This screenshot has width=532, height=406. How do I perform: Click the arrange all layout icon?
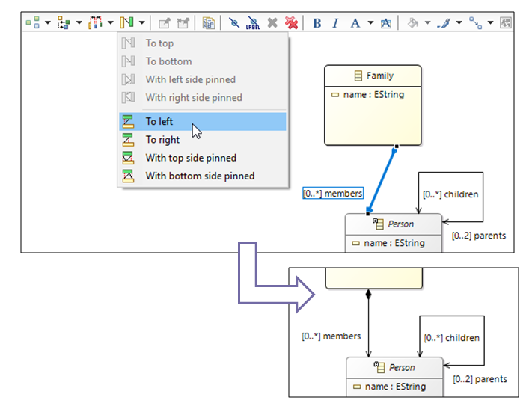tap(33, 23)
